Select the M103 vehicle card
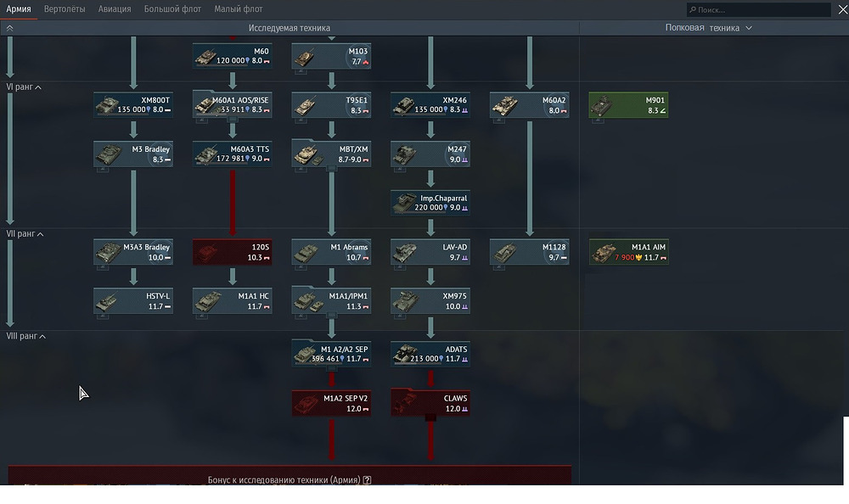This screenshot has width=849, height=504. 331,56
